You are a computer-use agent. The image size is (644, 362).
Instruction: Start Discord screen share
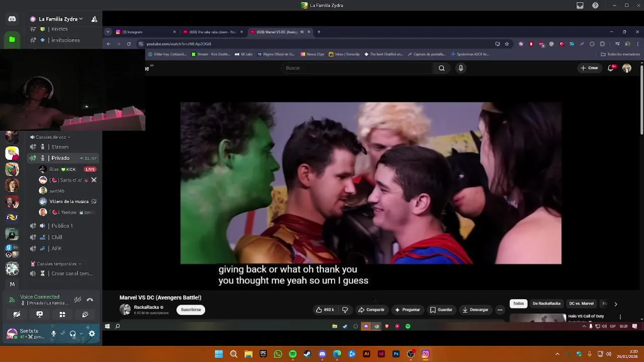(40, 314)
